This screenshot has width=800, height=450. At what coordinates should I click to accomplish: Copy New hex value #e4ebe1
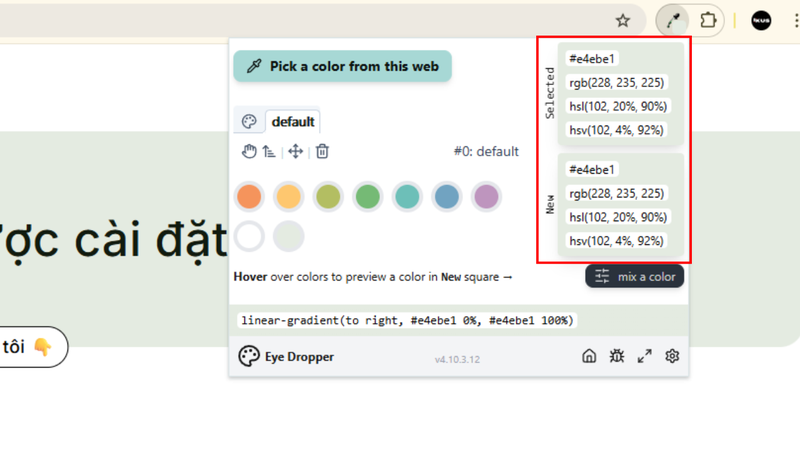pos(592,169)
